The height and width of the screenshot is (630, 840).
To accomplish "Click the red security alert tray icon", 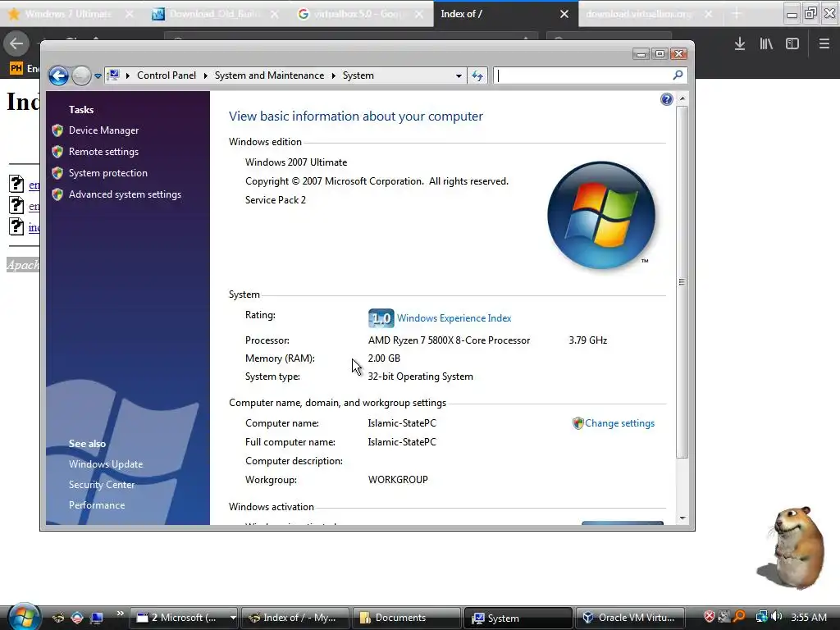I will click(709, 617).
